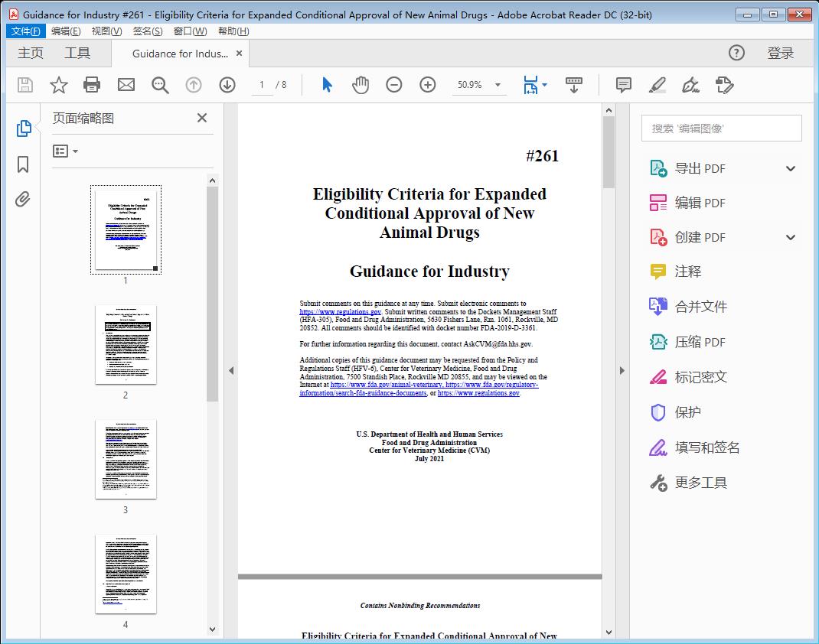
Task: Select the highlight text pen tool
Action: point(657,85)
